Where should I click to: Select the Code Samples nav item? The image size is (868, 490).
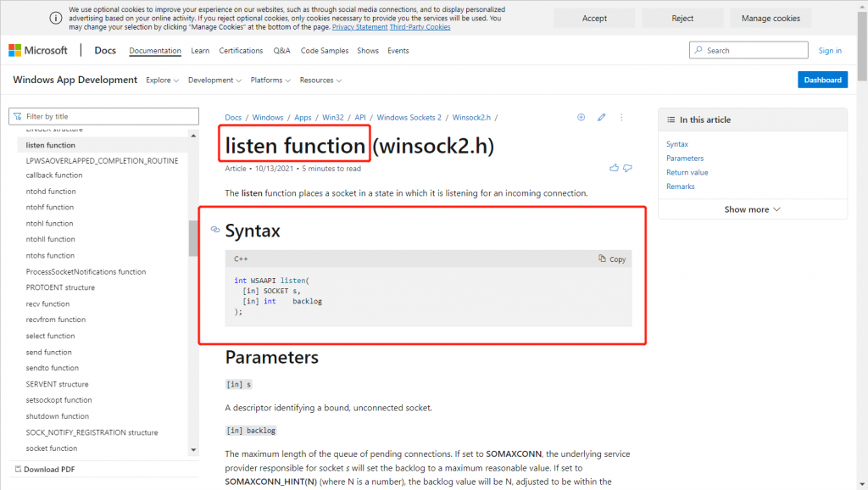pos(325,50)
